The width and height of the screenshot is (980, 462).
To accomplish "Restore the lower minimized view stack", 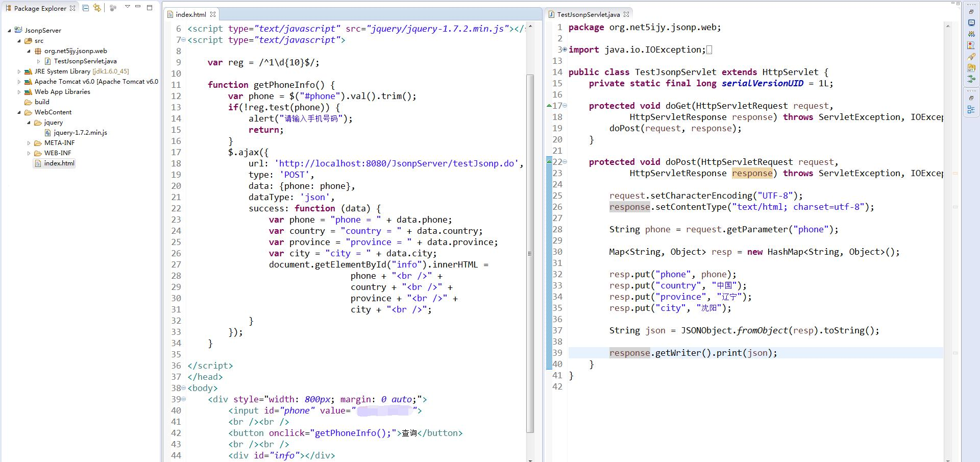I will pyautogui.click(x=971, y=98).
